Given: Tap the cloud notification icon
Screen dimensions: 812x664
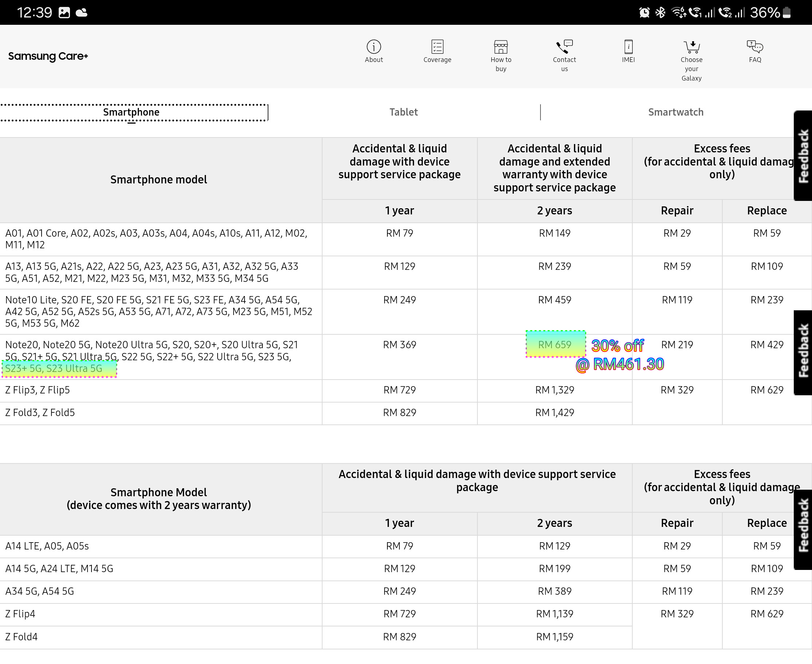Looking at the screenshot, I should [81, 13].
